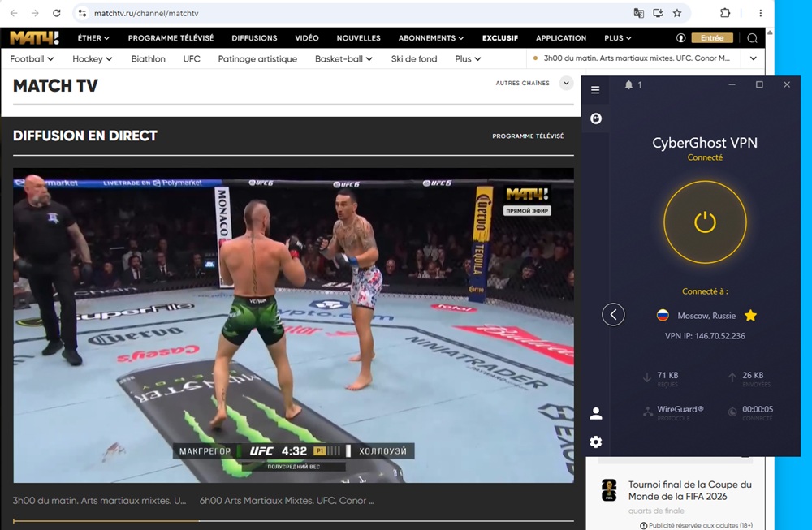
Task: Open NOUVELLES menu item
Action: coord(358,38)
